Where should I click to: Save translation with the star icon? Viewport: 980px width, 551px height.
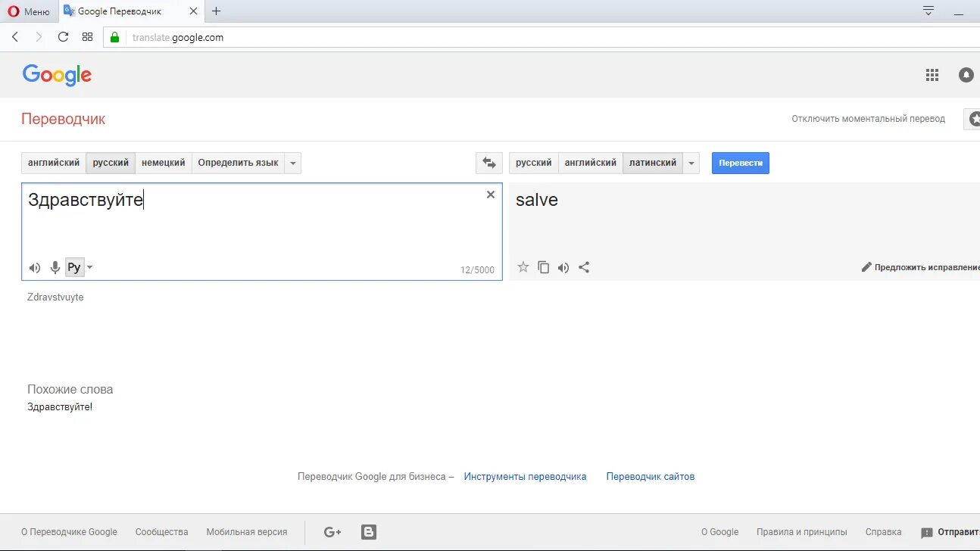pos(523,267)
